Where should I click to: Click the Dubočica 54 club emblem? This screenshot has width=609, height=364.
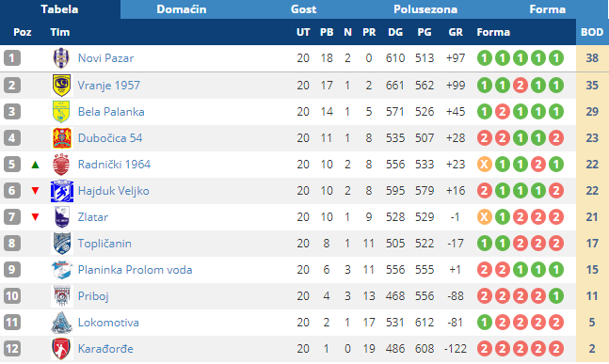click(62, 138)
